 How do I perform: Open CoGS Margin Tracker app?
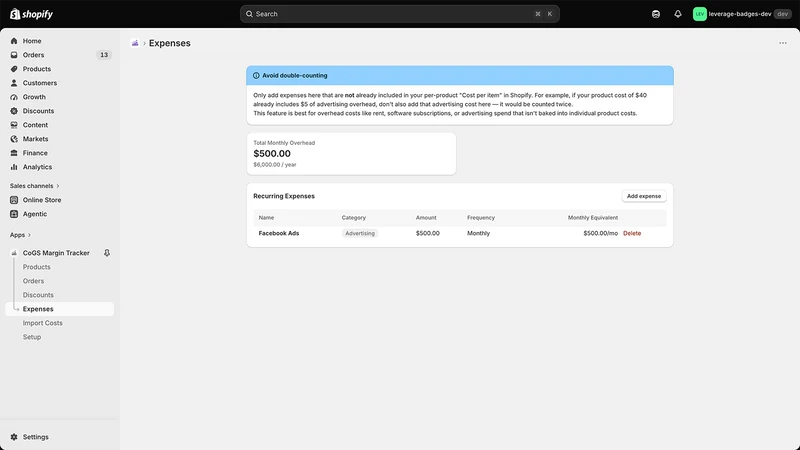[56, 253]
